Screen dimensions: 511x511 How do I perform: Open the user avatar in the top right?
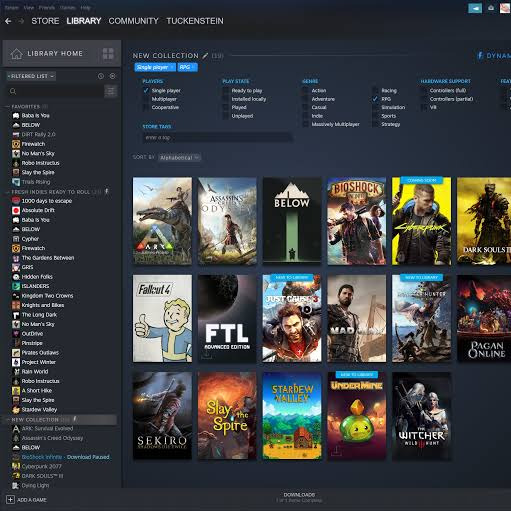505,8
